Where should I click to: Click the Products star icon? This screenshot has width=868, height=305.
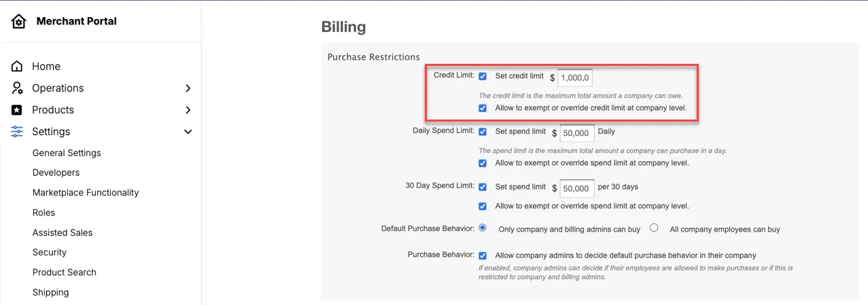pos(18,110)
